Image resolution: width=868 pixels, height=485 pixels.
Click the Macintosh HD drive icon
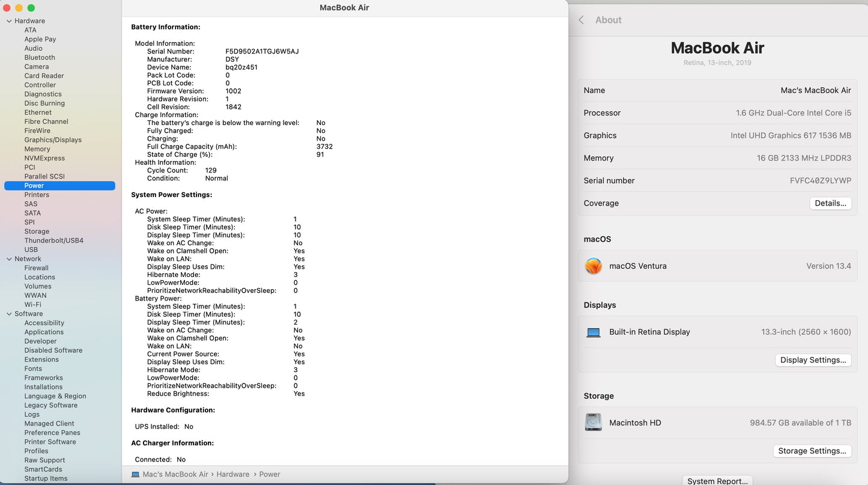click(x=593, y=422)
